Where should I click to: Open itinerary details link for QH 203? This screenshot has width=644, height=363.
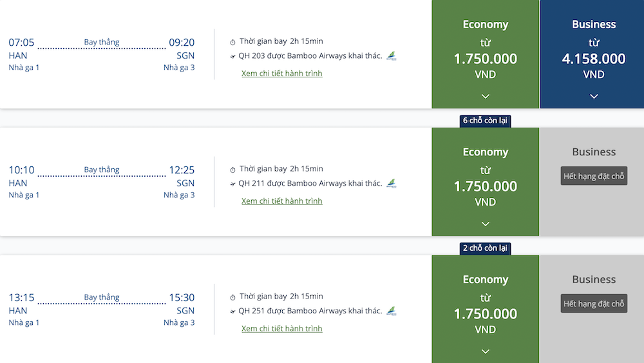coord(282,74)
